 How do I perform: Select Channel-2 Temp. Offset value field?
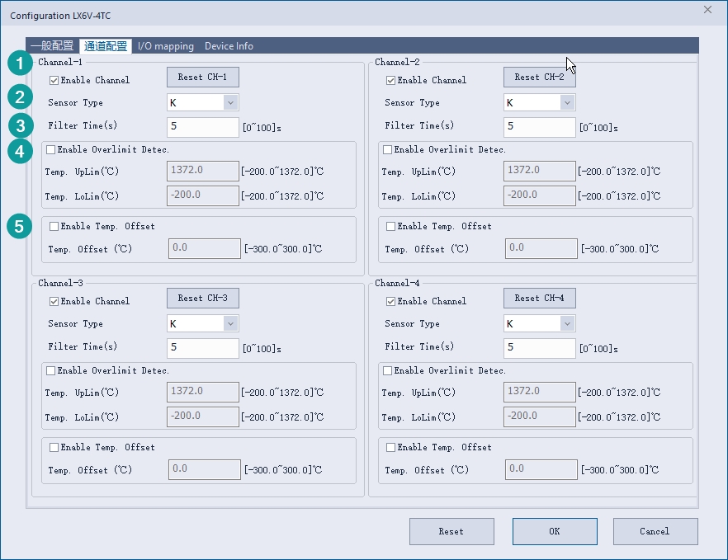click(x=541, y=249)
